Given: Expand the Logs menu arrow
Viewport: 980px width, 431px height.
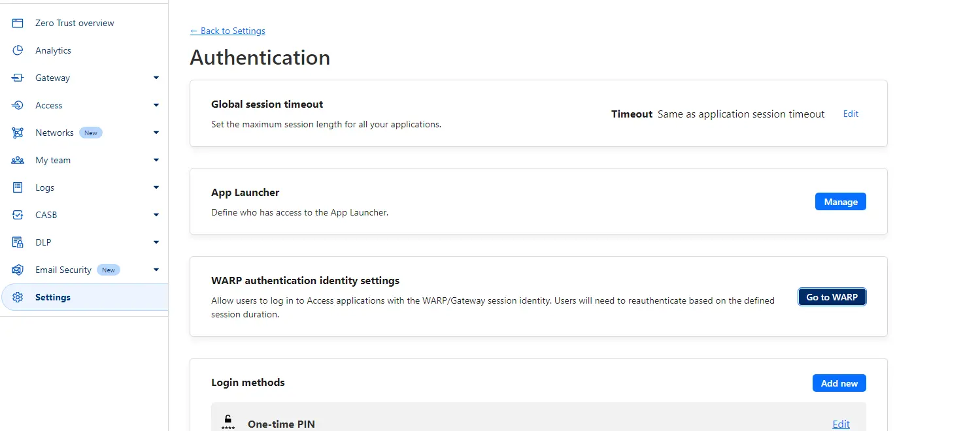Looking at the screenshot, I should tap(156, 187).
